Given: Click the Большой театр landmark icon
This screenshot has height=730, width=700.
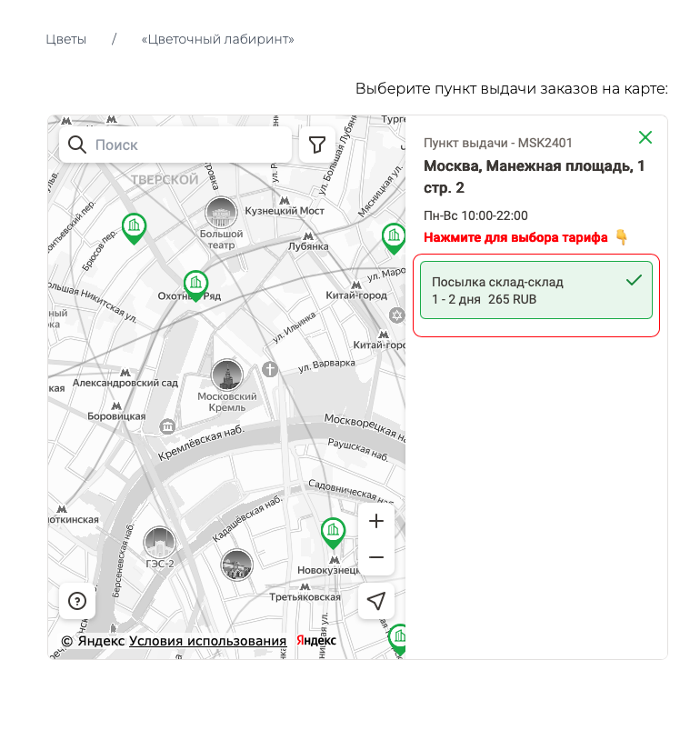Looking at the screenshot, I should [221, 214].
